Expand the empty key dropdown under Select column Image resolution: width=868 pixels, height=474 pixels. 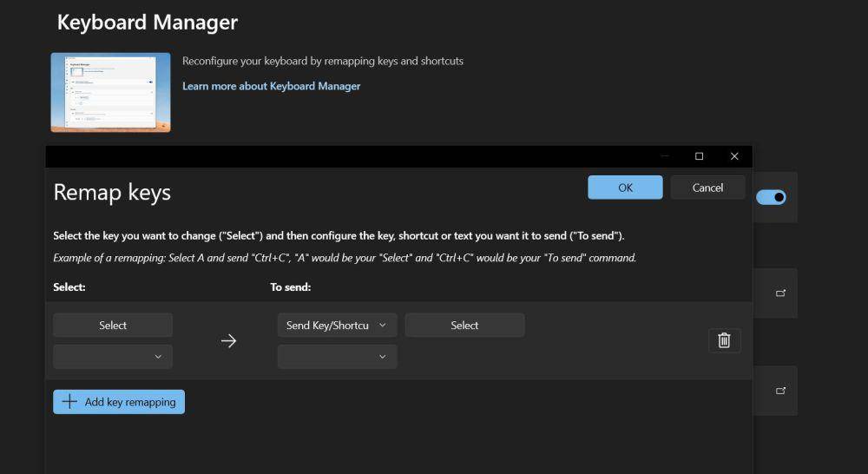click(x=113, y=357)
